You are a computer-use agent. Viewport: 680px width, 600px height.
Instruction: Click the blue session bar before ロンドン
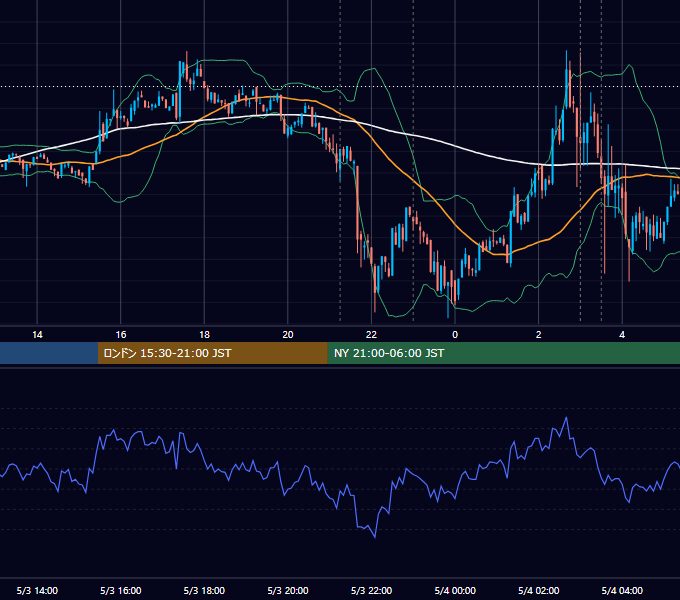tap(49, 353)
